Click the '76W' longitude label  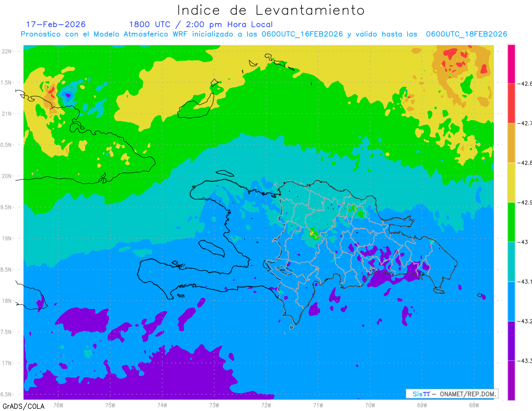click(58, 405)
